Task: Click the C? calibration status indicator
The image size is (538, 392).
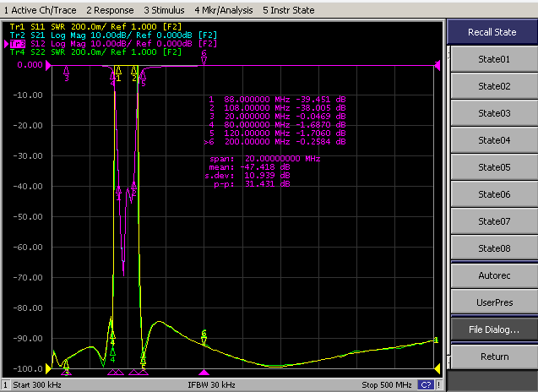Action: tap(426, 384)
